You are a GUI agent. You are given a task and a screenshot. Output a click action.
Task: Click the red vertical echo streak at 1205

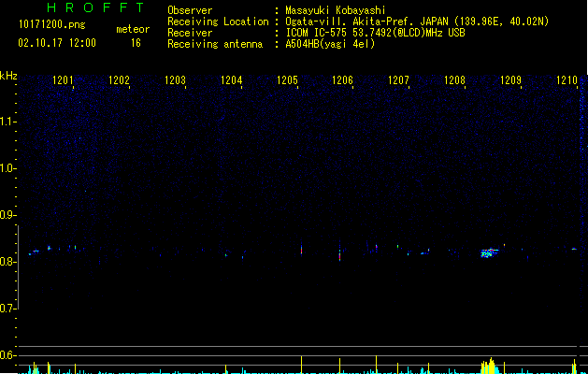pyautogui.click(x=301, y=249)
